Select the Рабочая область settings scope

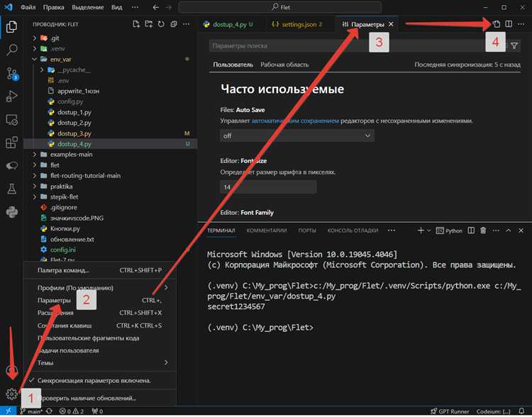click(x=284, y=65)
